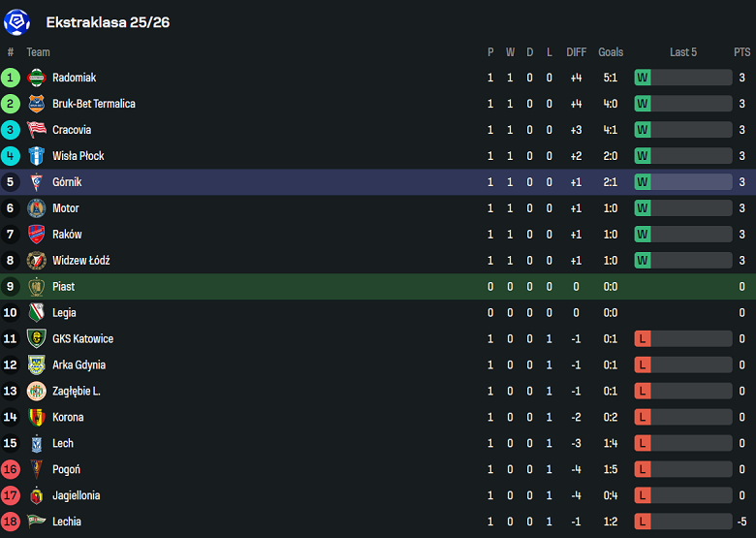The image size is (756, 538).
Task: Click Radomiak's green W result badge
Action: coord(643,78)
